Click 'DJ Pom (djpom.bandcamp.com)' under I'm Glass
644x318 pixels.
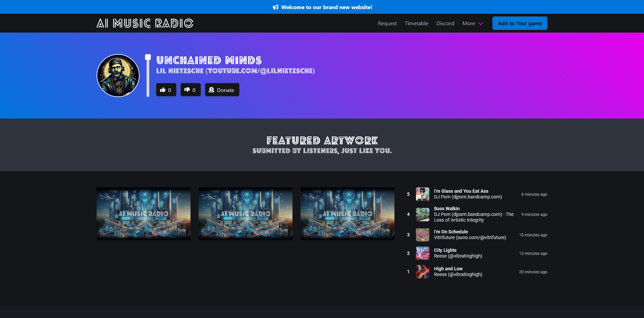tap(468, 197)
